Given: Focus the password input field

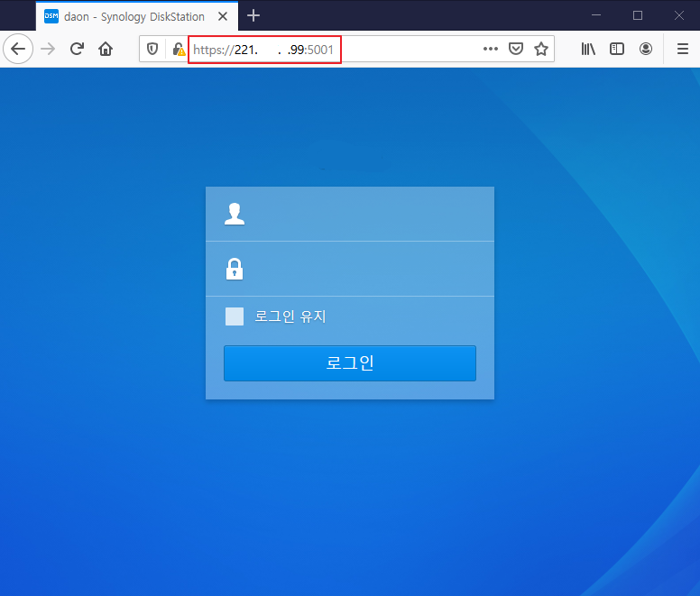Looking at the screenshot, I should (350, 269).
